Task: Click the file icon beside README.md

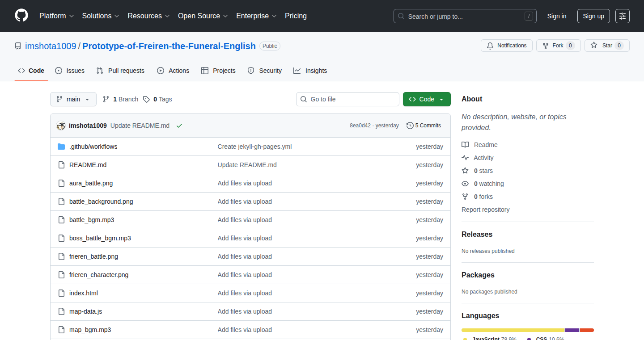Action: [x=61, y=165]
